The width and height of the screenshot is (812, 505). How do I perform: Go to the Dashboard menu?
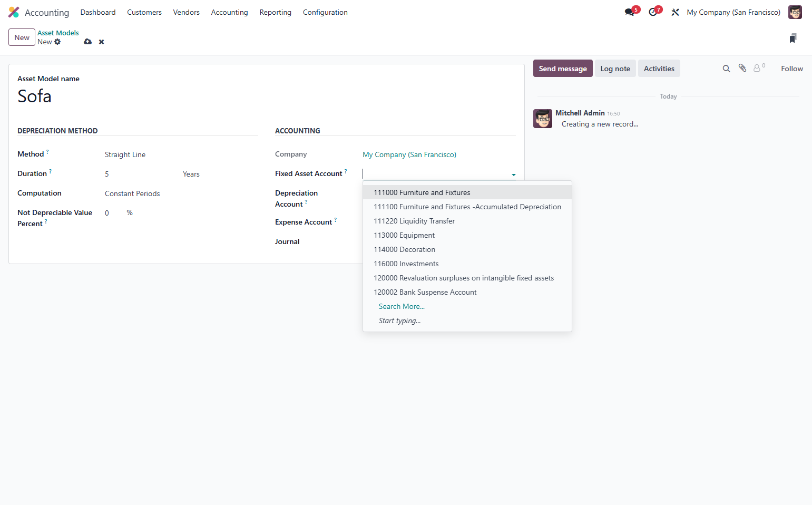(98, 12)
